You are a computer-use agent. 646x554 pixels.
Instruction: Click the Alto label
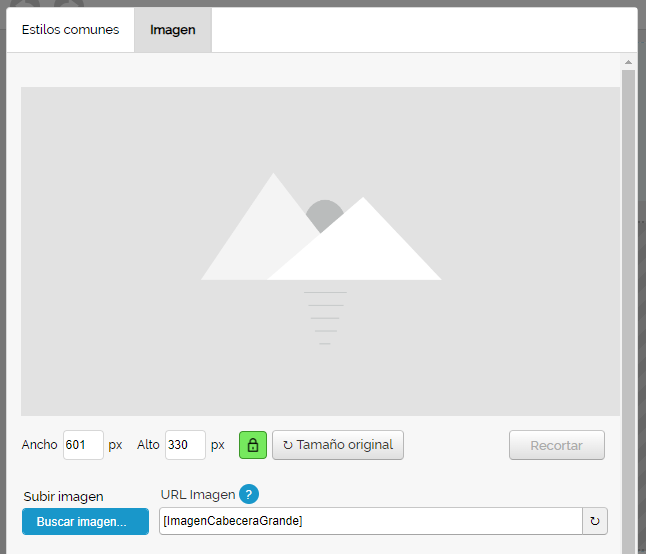click(148, 445)
